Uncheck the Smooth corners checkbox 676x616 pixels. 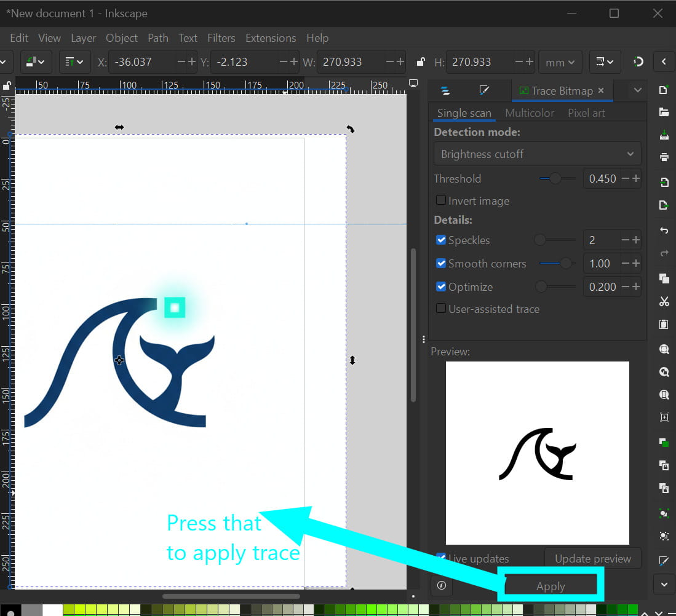pyautogui.click(x=440, y=263)
